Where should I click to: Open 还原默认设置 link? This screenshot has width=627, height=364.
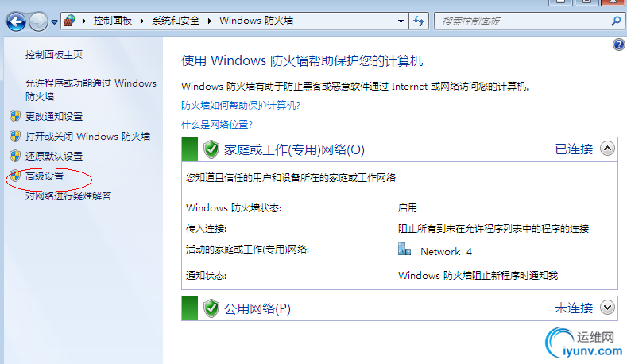pyautogui.click(x=54, y=156)
